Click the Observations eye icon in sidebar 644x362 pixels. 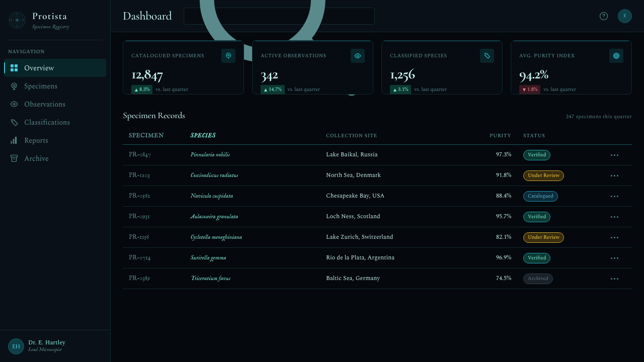(14, 104)
